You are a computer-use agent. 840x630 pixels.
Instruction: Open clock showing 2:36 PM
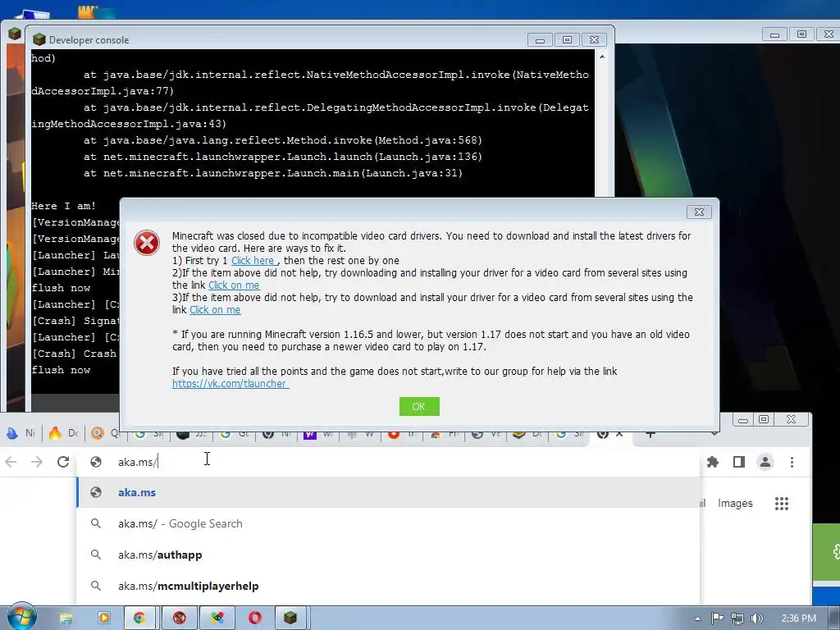(x=799, y=619)
